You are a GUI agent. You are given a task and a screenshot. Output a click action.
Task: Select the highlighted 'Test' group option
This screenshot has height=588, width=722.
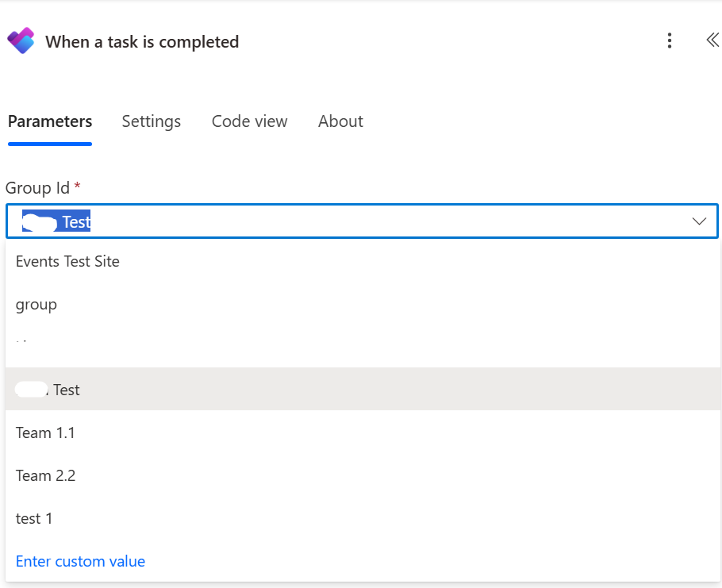pyautogui.click(x=363, y=390)
